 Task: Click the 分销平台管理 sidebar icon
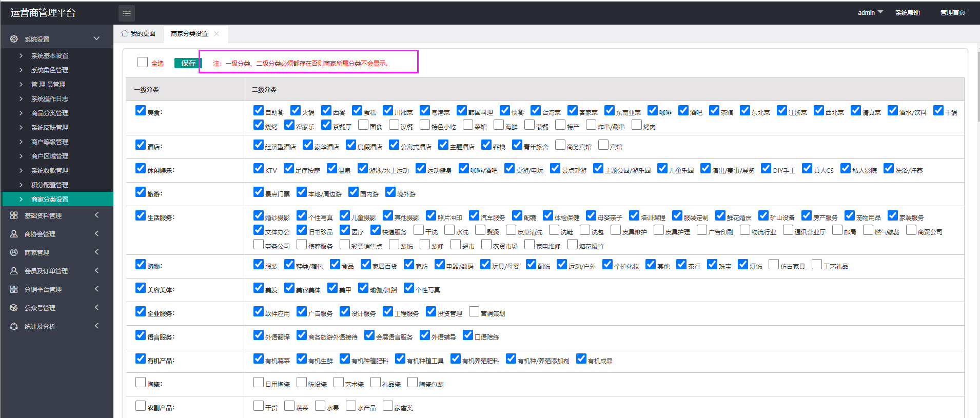[14, 289]
